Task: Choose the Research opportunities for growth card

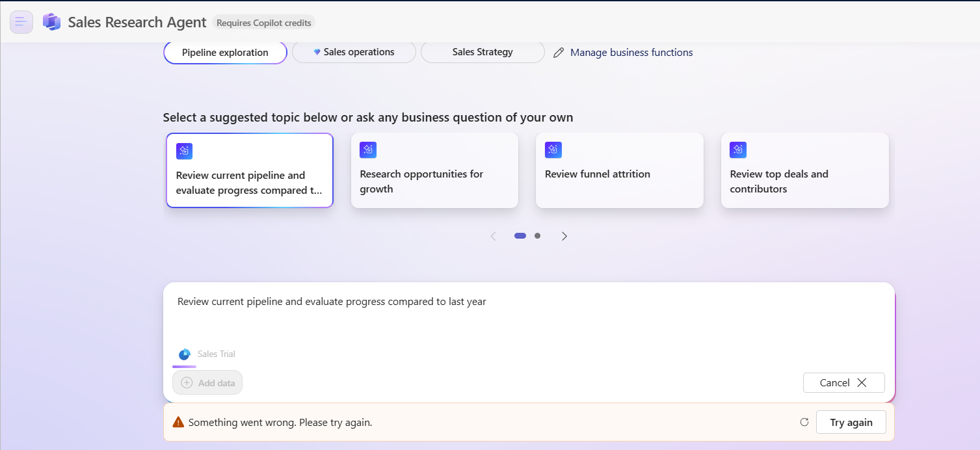Action: tap(434, 170)
